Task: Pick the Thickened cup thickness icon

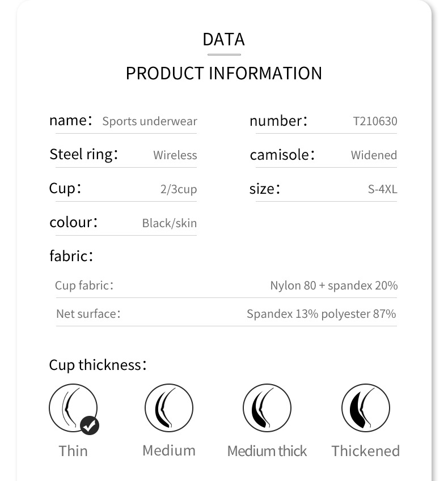Action: coord(366,408)
